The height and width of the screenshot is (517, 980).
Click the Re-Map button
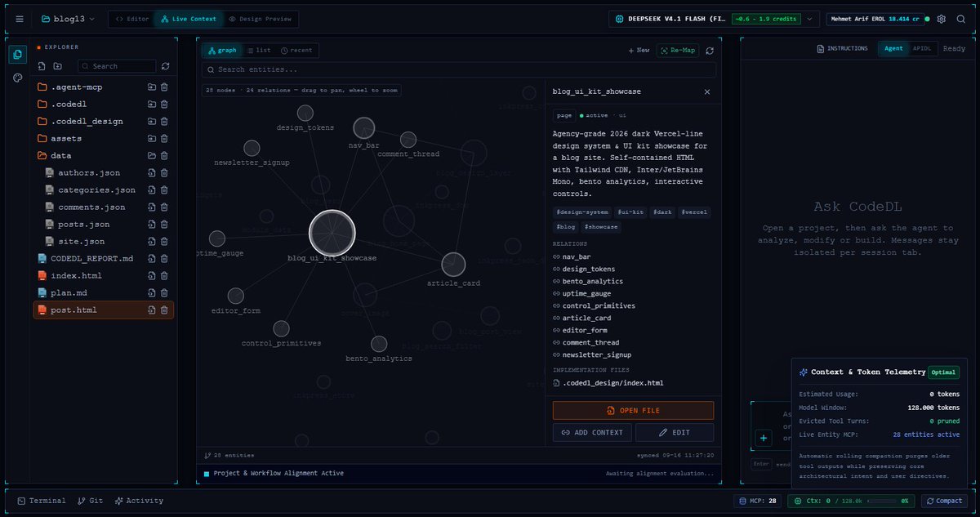[x=677, y=50]
